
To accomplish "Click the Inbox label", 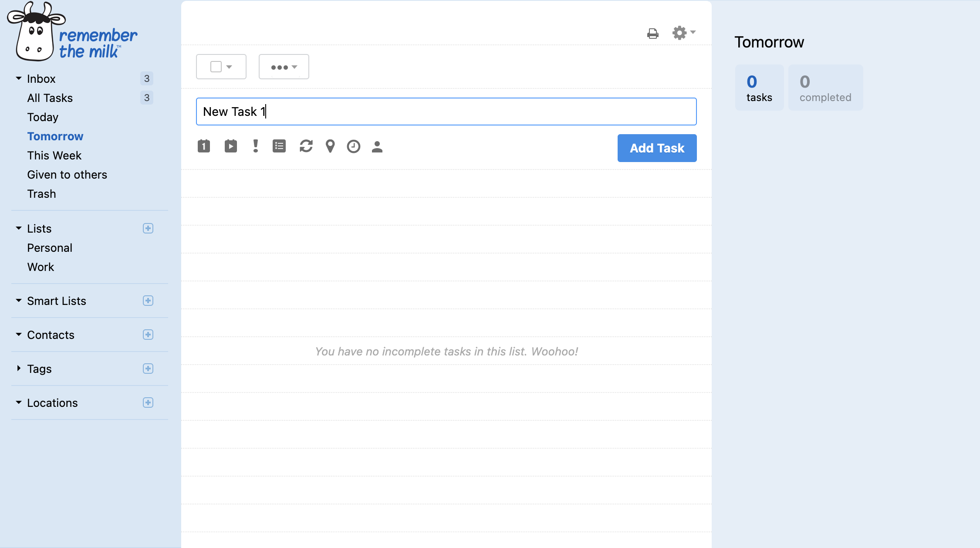I will tap(41, 79).
